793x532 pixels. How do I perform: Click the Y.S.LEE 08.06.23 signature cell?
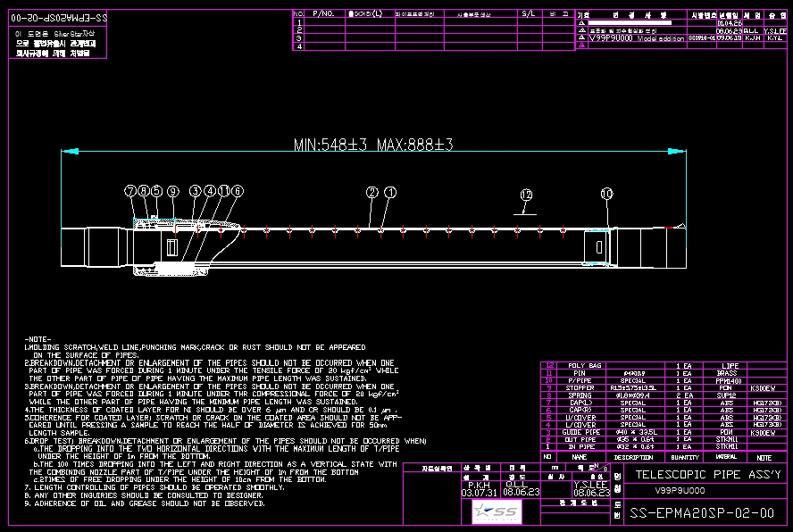(x=591, y=488)
